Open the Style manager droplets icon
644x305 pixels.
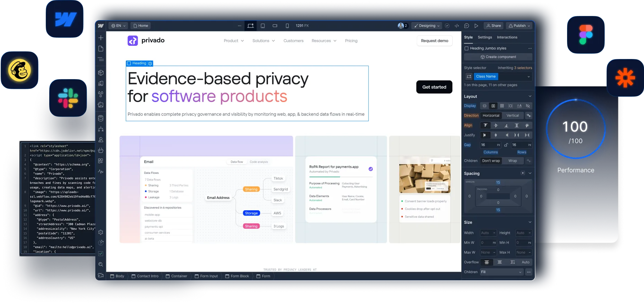[x=101, y=94]
